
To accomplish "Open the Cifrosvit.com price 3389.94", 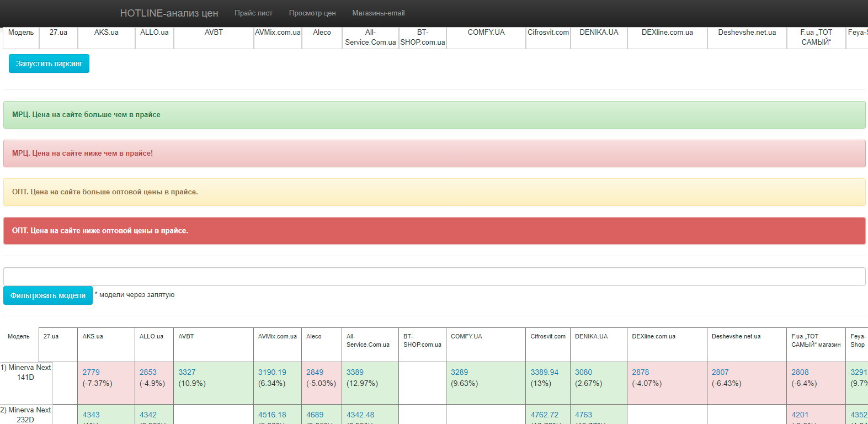I will point(544,372).
